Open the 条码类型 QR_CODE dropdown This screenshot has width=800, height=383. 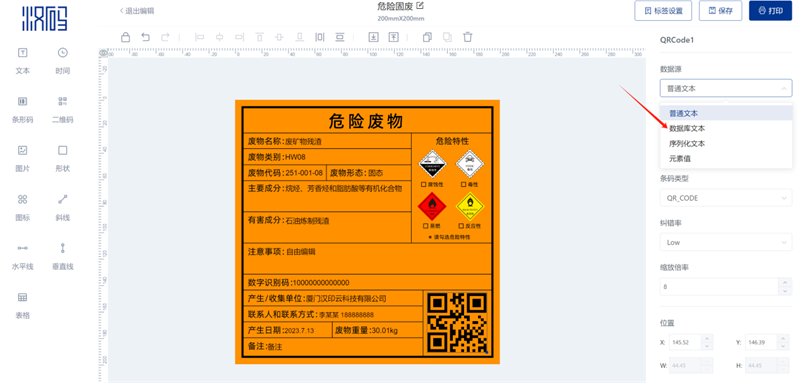pos(726,198)
